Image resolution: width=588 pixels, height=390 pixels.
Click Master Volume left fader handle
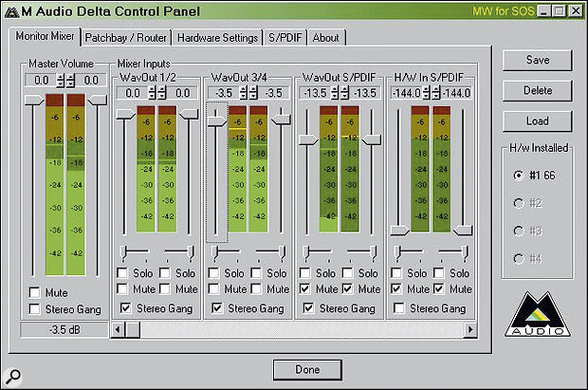click(x=34, y=100)
